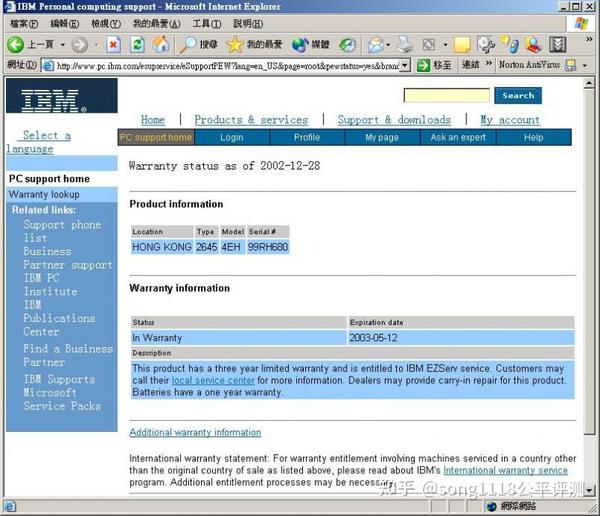Open Additional warranty information link
Screen dimensions: 600x516
point(195,432)
